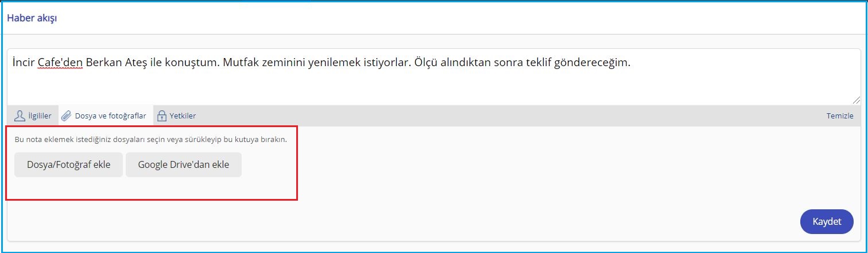Select Google Drive'dan ekle button
Screen dimensions: 868x253
(184, 164)
